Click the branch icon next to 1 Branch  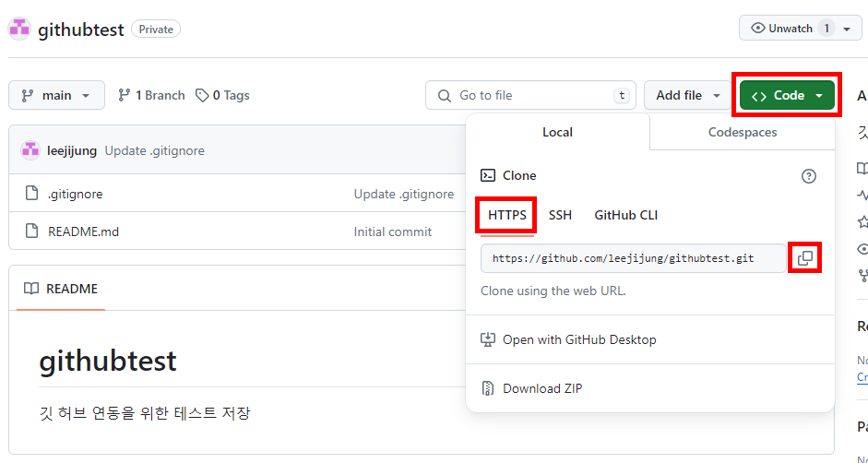pyautogui.click(x=124, y=95)
